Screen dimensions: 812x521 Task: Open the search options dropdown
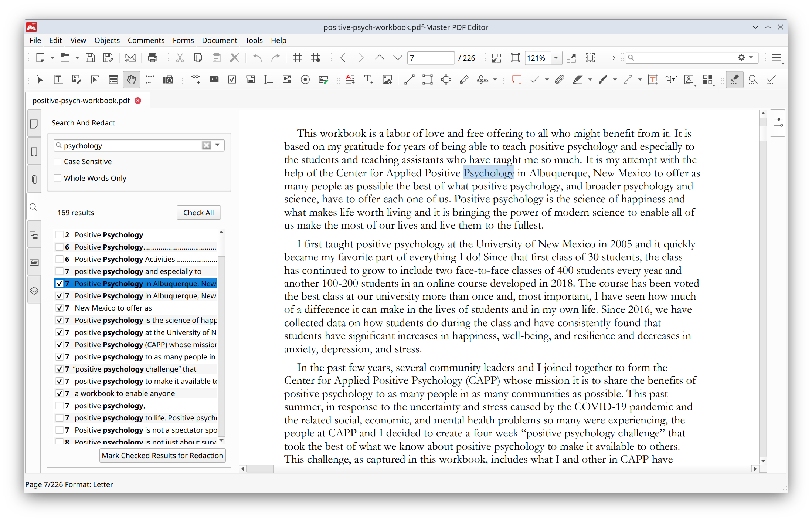click(217, 145)
